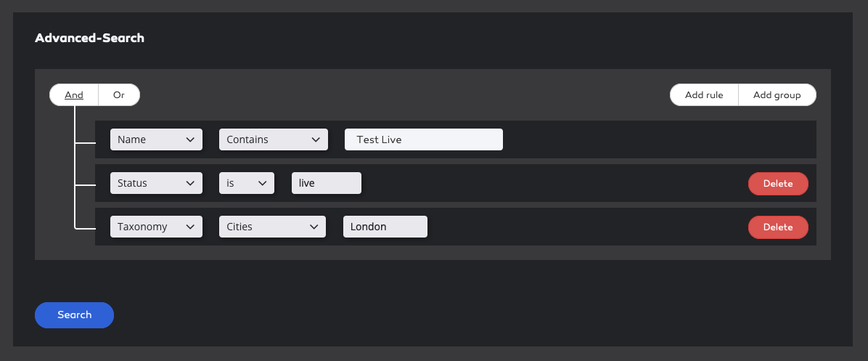The width and height of the screenshot is (868, 361).
Task: Delete the Status rule
Action: (x=778, y=184)
